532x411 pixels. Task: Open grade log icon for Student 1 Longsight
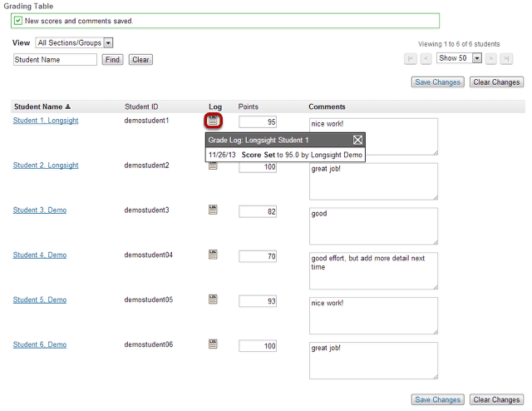[213, 121]
